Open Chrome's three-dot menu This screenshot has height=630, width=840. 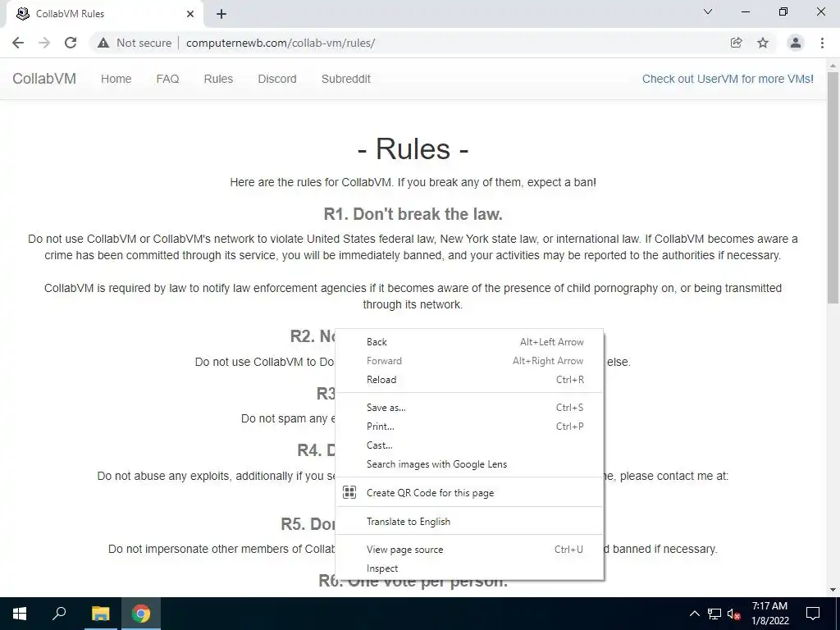tap(822, 43)
